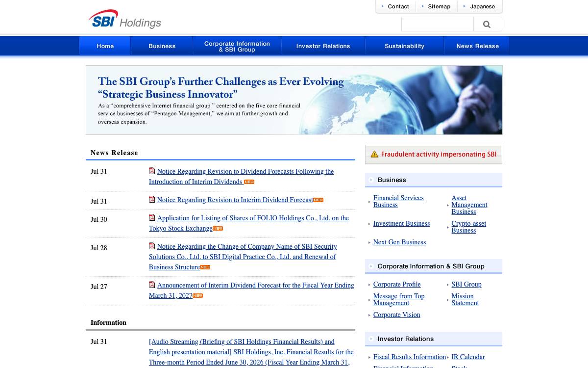
Task: Click the Business sidebar section header
Action: click(x=434, y=180)
